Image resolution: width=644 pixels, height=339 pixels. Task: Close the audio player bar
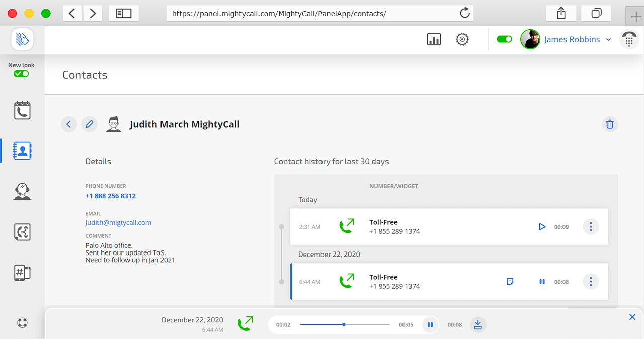point(632,317)
